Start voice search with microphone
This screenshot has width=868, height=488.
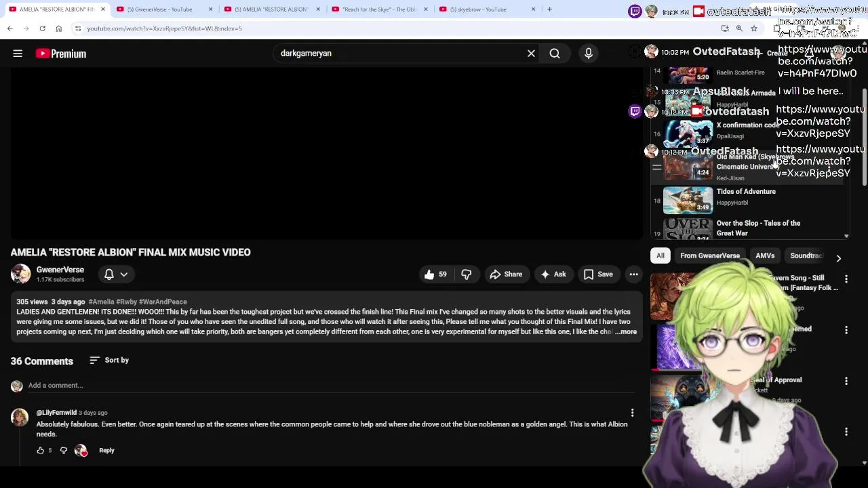tap(589, 54)
